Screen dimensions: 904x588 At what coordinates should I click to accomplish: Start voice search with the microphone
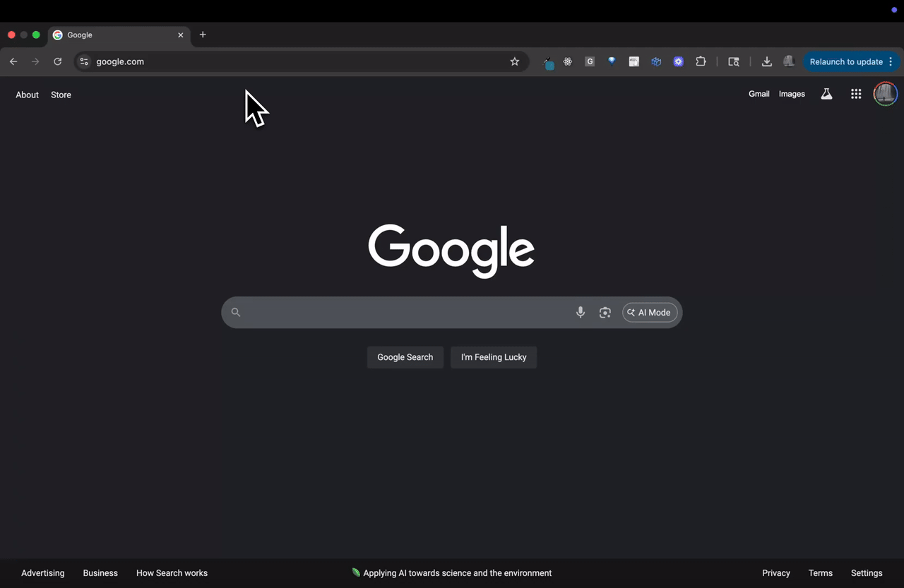coord(581,312)
